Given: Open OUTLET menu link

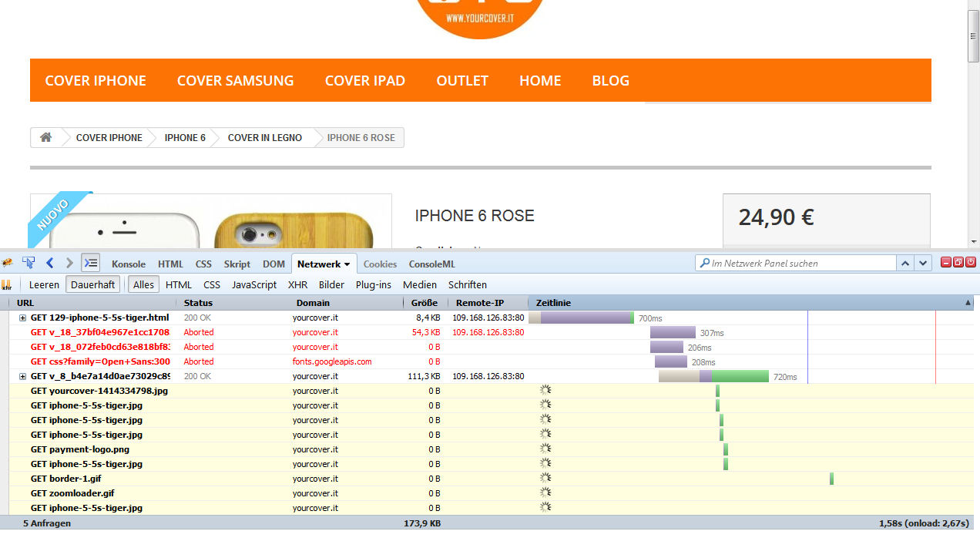Looking at the screenshot, I should point(462,80).
